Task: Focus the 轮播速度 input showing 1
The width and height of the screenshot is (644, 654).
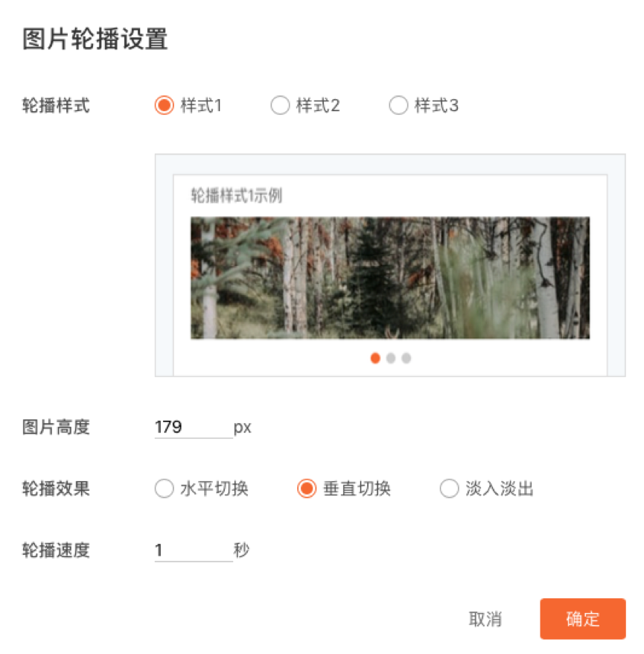Action: (194, 550)
